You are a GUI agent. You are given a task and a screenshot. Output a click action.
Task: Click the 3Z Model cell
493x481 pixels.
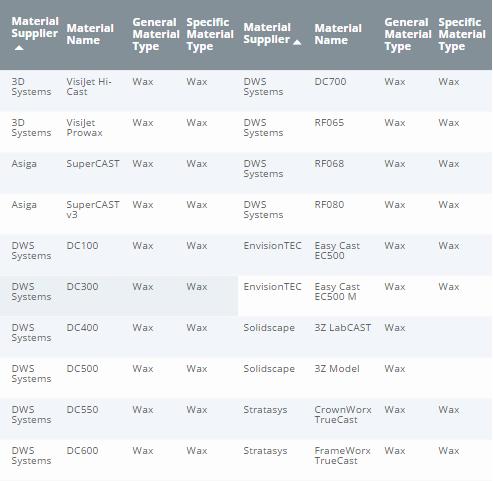[x=337, y=369]
